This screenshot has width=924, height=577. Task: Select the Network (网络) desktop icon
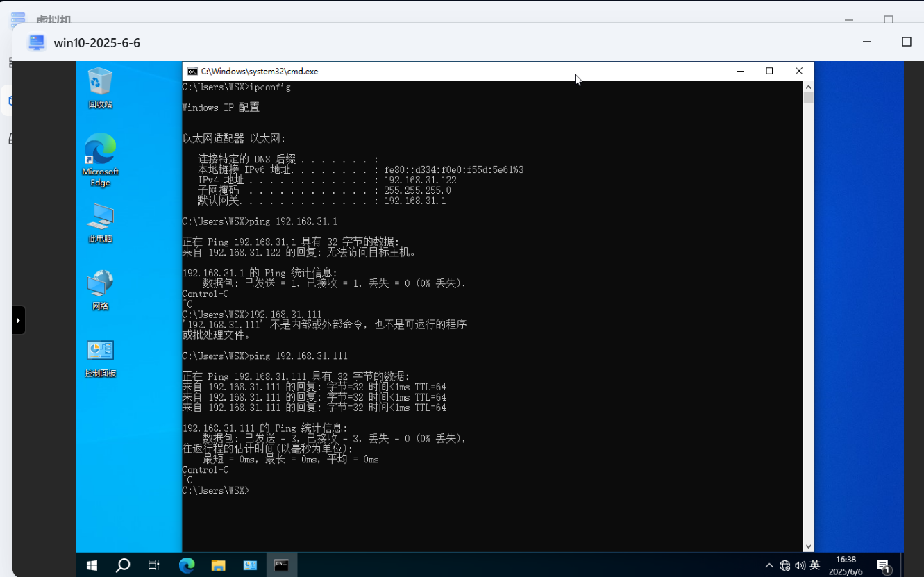pos(100,289)
